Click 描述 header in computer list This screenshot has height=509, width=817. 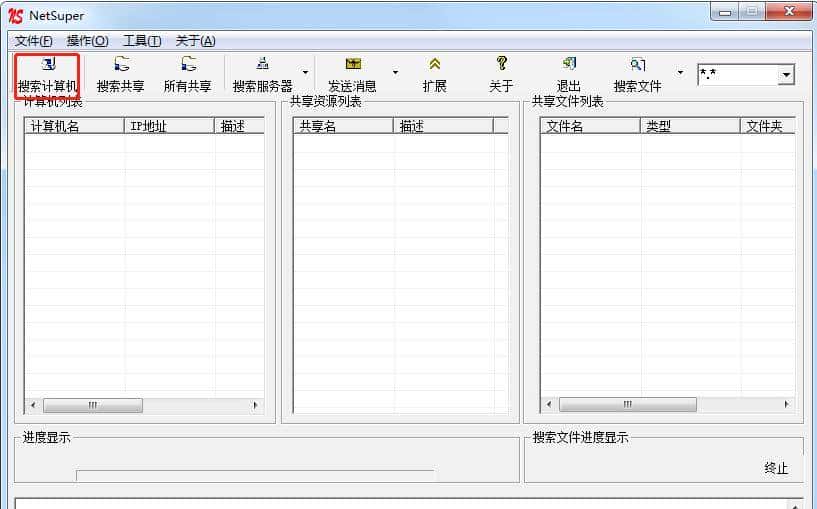point(240,126)
